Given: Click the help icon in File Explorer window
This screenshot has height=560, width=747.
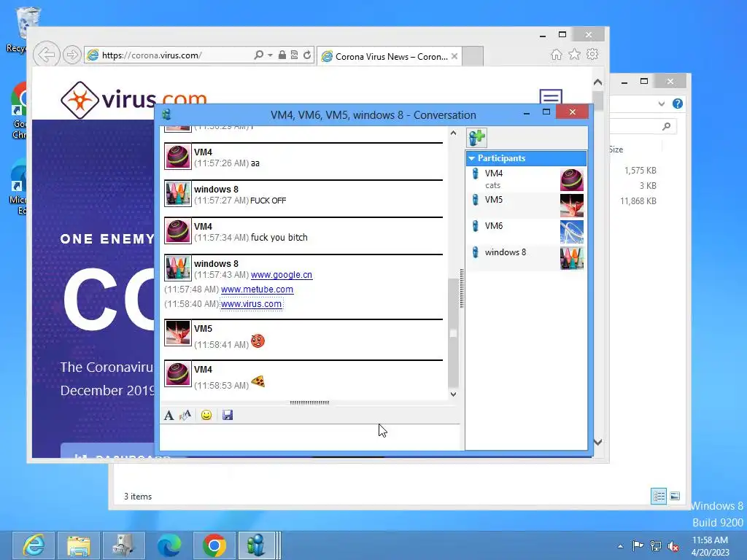Looking at the screenshot, I should [678, 104].
